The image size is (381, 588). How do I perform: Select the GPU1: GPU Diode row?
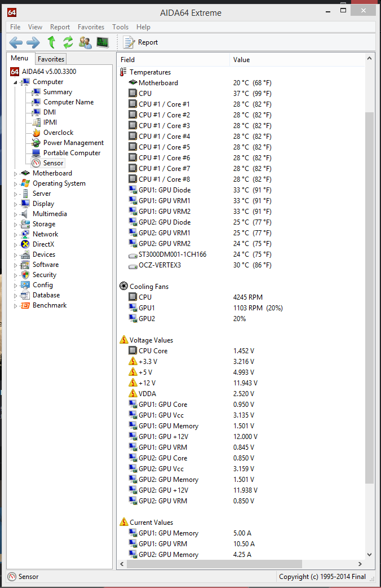point(242,190)
